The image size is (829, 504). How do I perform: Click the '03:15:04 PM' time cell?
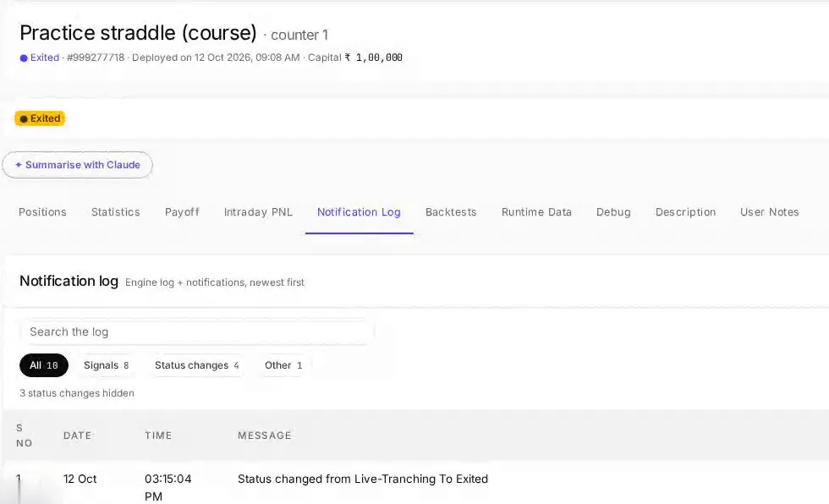(x=168, y=487)
